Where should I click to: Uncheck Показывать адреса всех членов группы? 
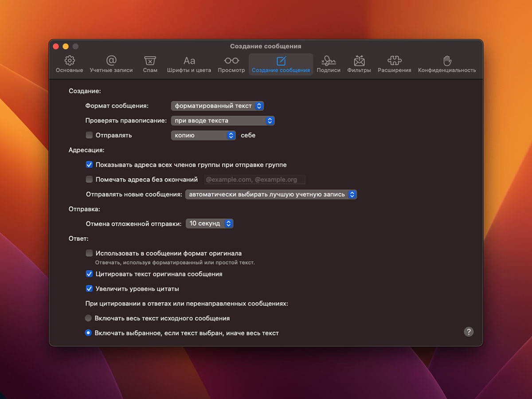point(89,165)
